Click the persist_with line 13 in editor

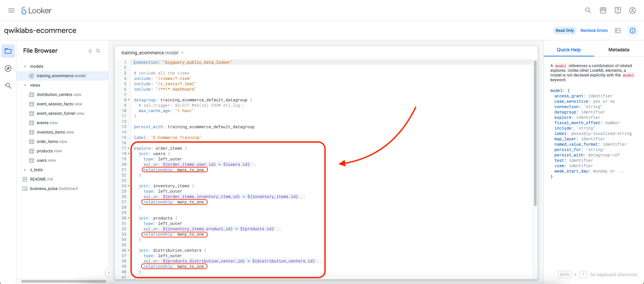click(194, 127)
